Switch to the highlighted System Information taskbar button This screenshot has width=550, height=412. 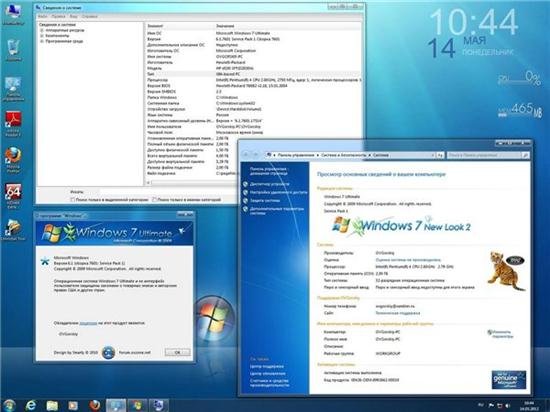116,405
